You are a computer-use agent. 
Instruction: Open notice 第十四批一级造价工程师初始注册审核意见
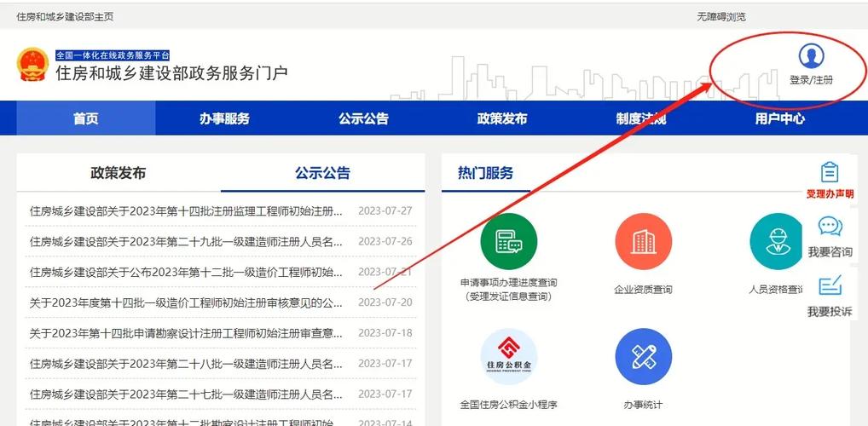click(x=187, y=302)
